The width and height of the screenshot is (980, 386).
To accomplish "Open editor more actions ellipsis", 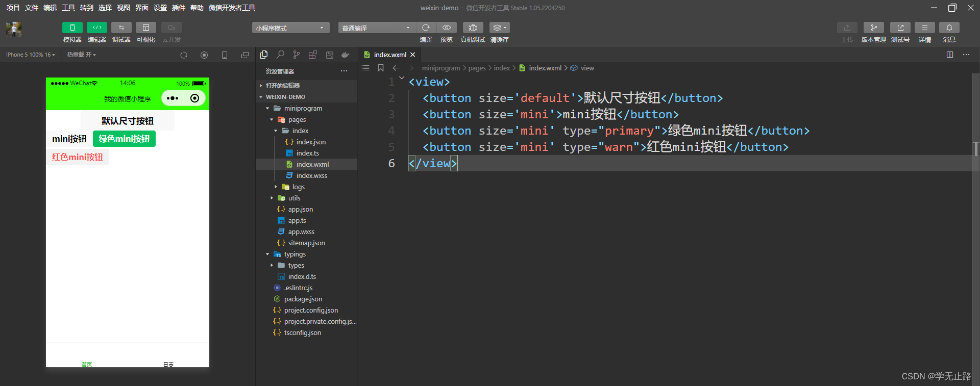I will pyautogui.click(x=966, y=55).
